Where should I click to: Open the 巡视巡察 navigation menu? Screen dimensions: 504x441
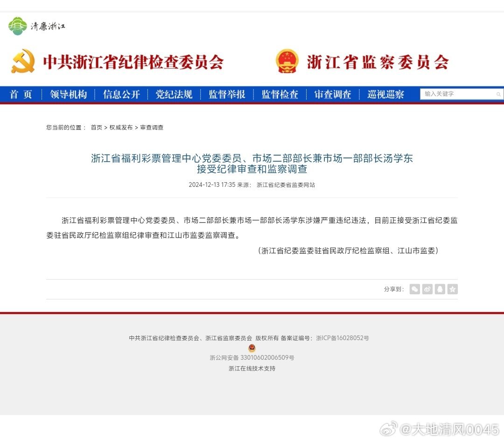coord(385,94)
